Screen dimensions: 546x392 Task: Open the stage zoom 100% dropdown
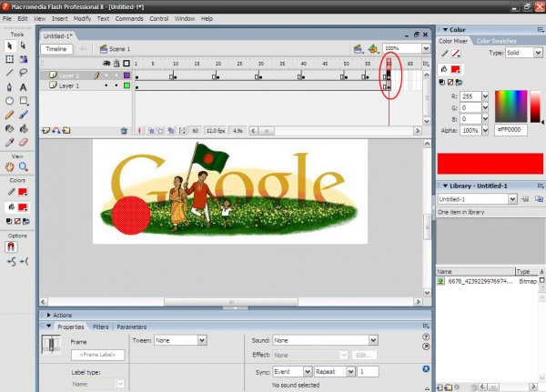(x=426, y=48)
